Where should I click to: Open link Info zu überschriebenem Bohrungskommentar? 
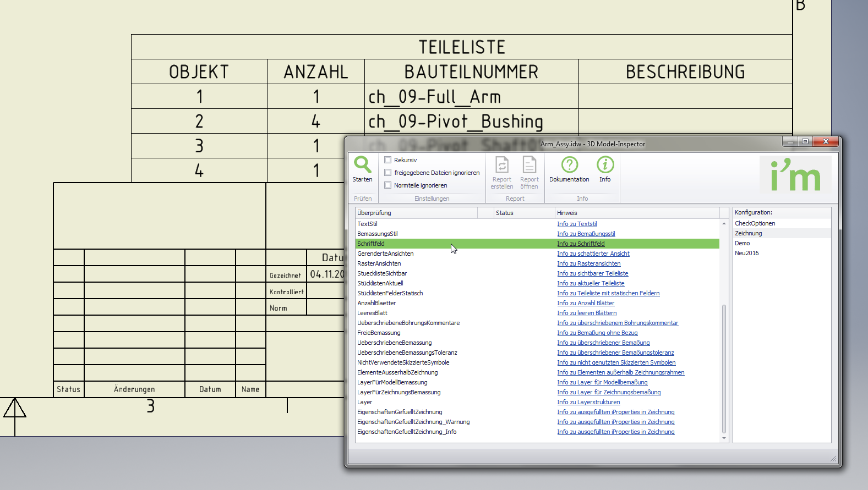[618, 323]
